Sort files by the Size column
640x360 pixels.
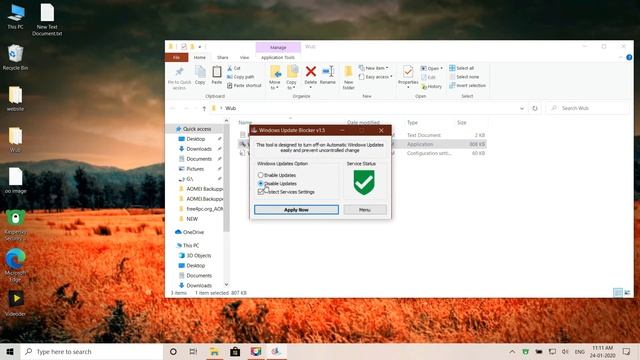click(462, 122)
